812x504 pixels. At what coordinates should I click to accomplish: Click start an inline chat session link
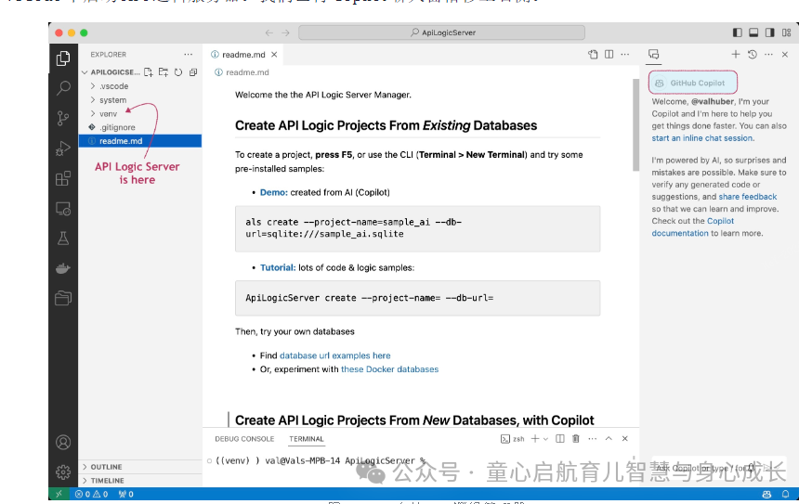[x=701, y=138]
